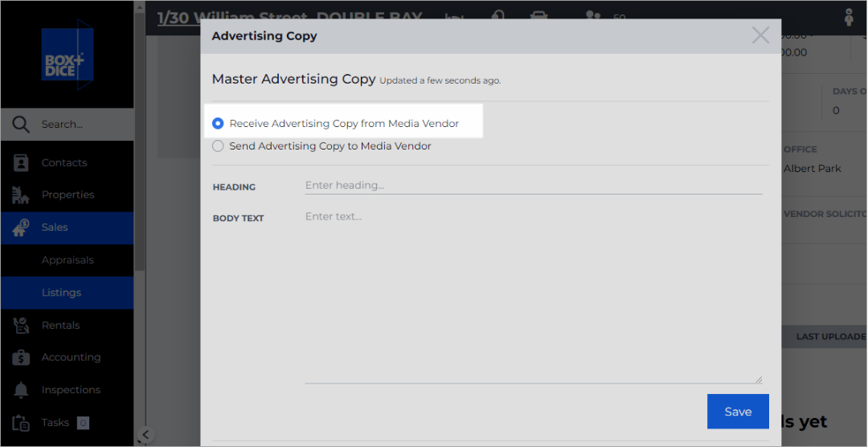Screen dimensions: 868x447
Task: Click the Heading input field
Action: (x=534, y=186)
